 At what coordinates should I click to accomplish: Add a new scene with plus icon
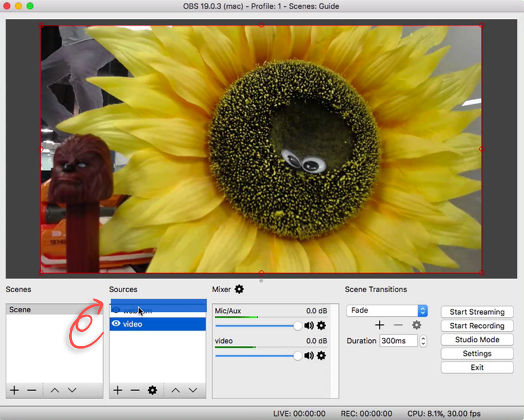tap(14, 390)
